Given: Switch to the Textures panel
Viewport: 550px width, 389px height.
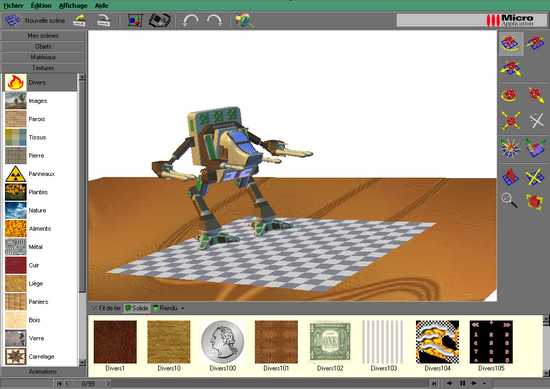Looking at the screenshot, I should coord(43,67).
